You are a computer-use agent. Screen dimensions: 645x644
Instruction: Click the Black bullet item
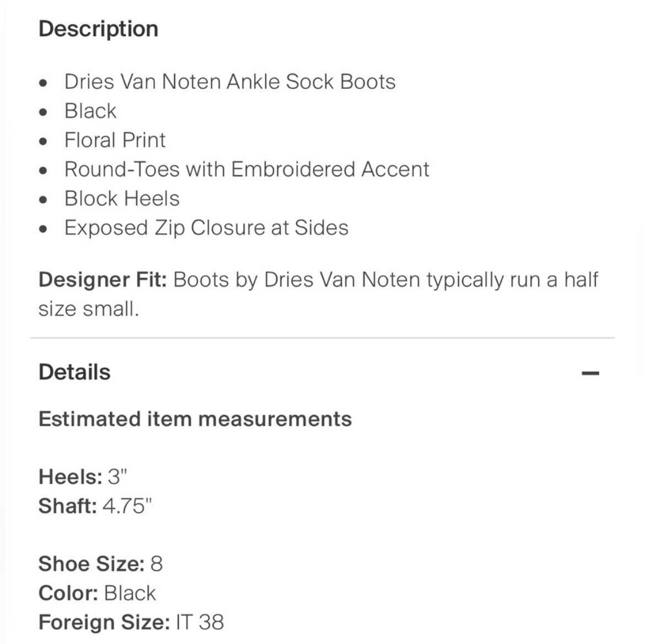[90, 111]
